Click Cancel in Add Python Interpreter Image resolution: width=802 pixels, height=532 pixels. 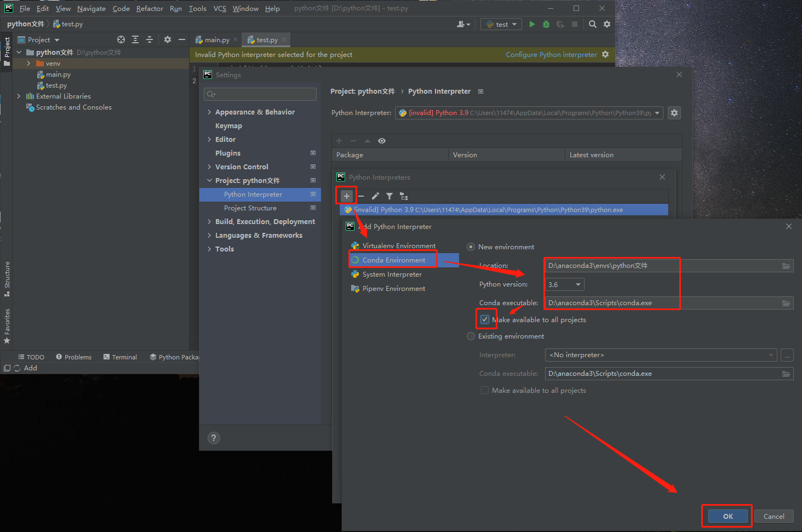[774, 516]
